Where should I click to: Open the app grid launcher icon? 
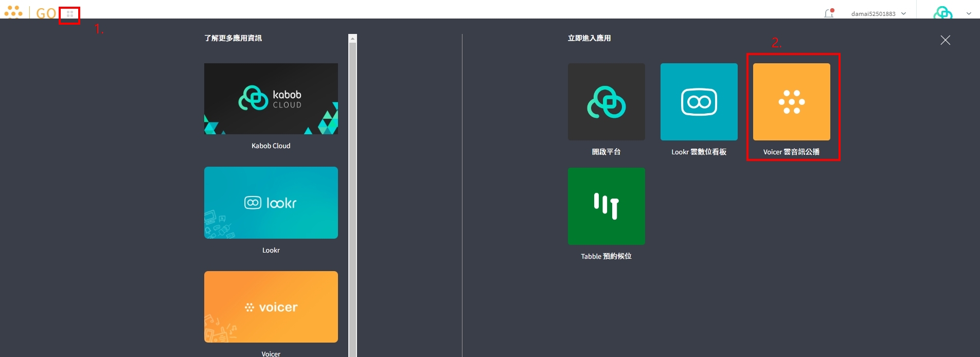pyautogui.click(x=70, y=14)
